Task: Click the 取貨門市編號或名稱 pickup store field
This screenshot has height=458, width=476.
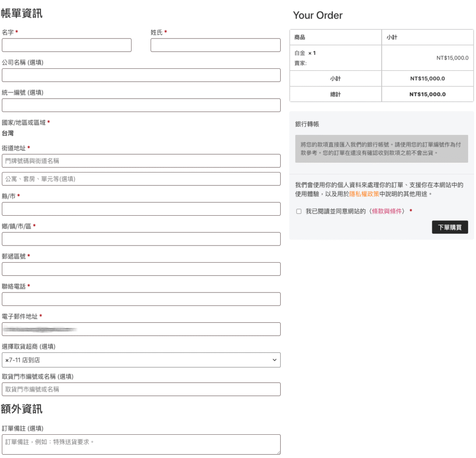Action: pyautogui.click(x=141, y=390)
